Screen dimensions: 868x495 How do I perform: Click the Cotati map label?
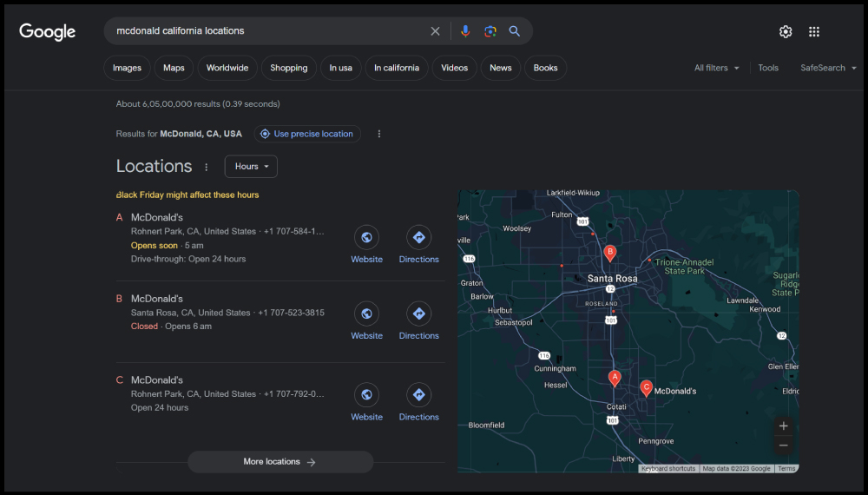(x=616, y=407)
